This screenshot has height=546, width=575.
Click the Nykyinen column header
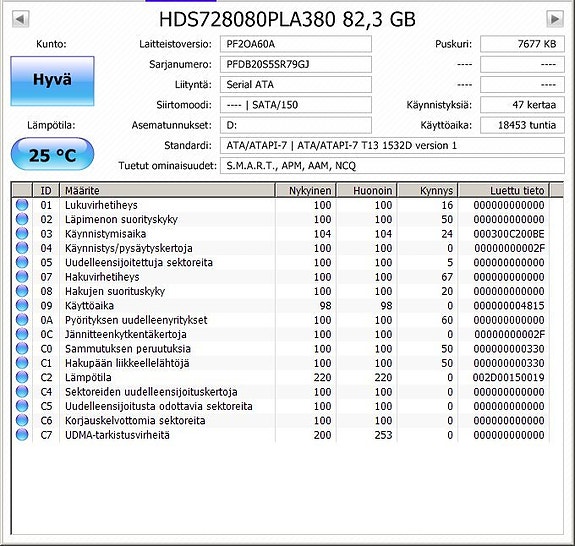[x=305, y=190]
